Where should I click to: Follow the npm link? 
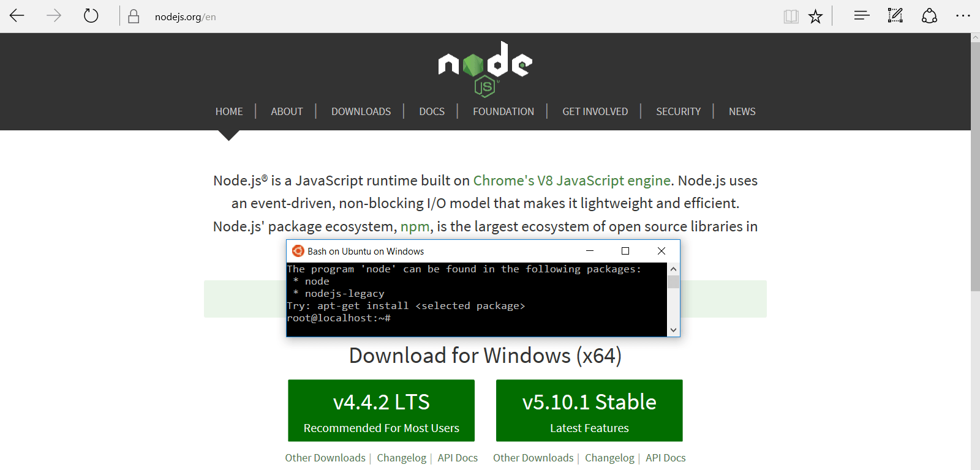[x=415, y=226]
